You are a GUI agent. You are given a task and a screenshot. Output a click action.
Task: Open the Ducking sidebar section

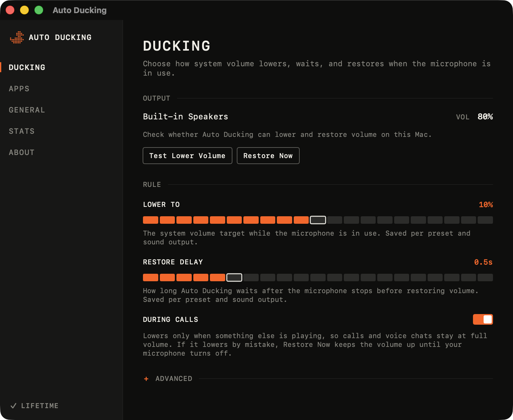click(x=27, y=67)
